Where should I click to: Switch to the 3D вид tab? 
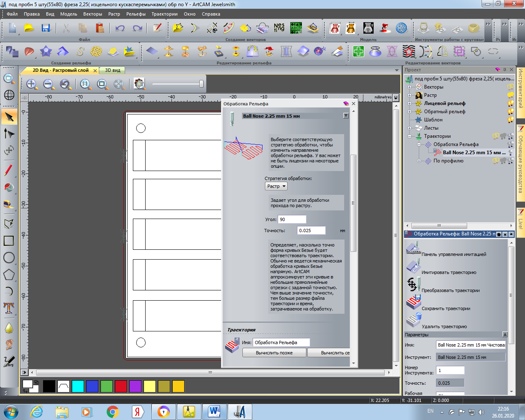click(x=113, y=70)
